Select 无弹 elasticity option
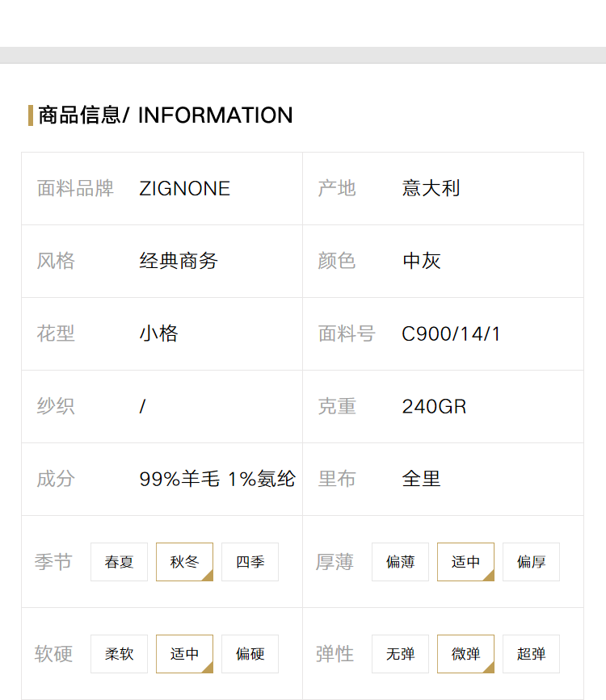Image resolution: width=606 pixels, height=700 pixels. tap(400, 654)
